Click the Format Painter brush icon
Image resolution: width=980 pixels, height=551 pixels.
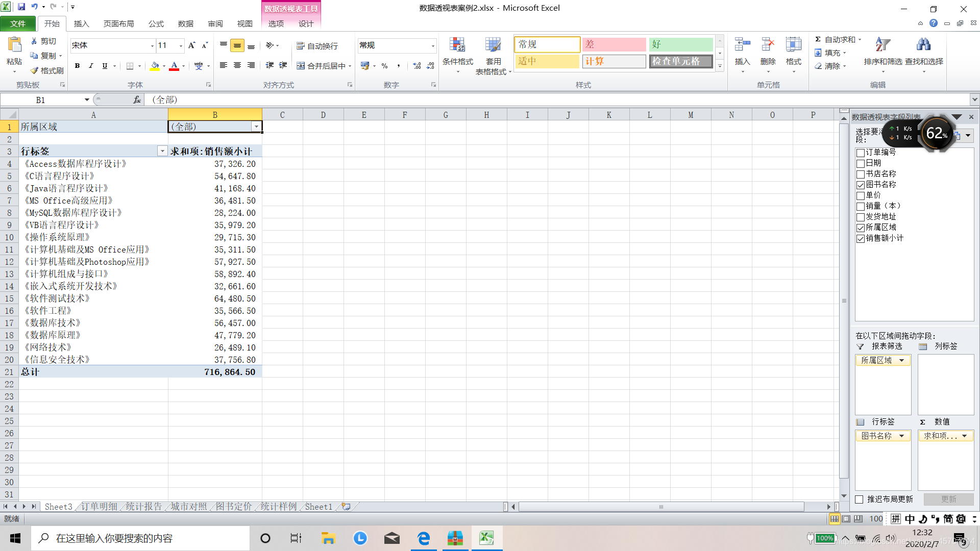point(35,70)
